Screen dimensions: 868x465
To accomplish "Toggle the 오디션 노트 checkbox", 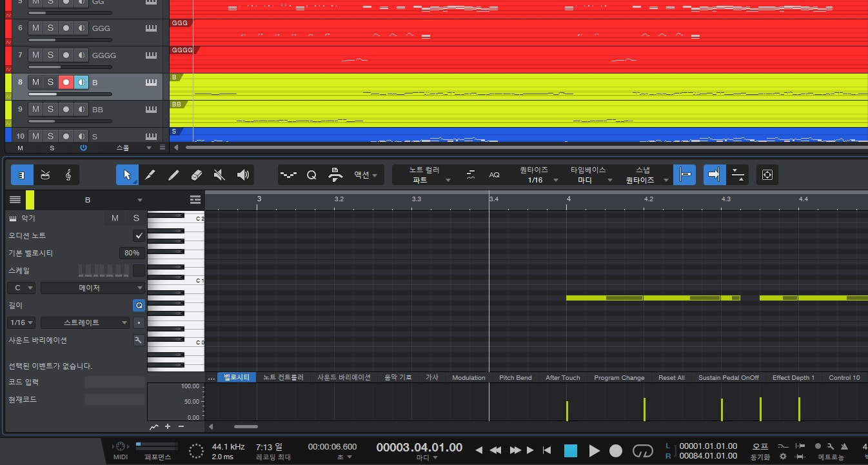I will (139, 235).
